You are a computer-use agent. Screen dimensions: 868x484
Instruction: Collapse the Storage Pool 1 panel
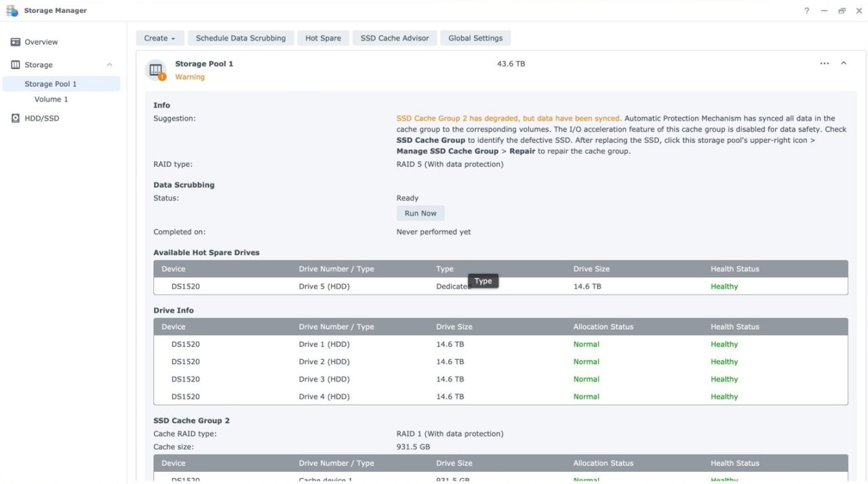click(x=844, y=64)
